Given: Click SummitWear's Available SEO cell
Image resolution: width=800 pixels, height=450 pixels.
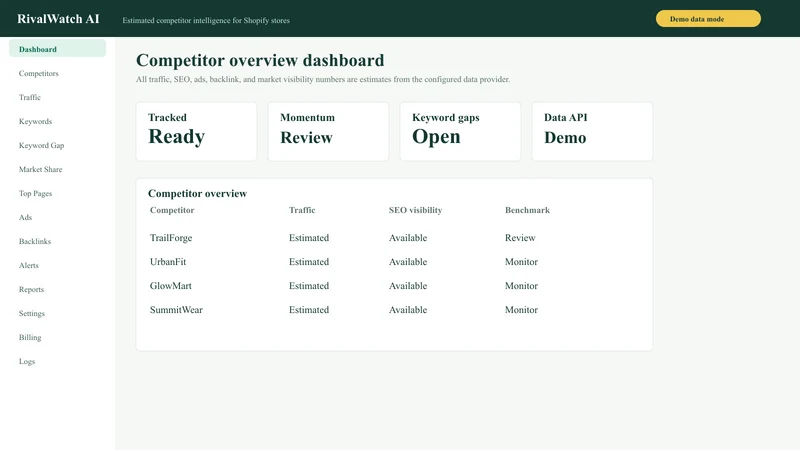Looking at the screenshot, I should 408,310.
